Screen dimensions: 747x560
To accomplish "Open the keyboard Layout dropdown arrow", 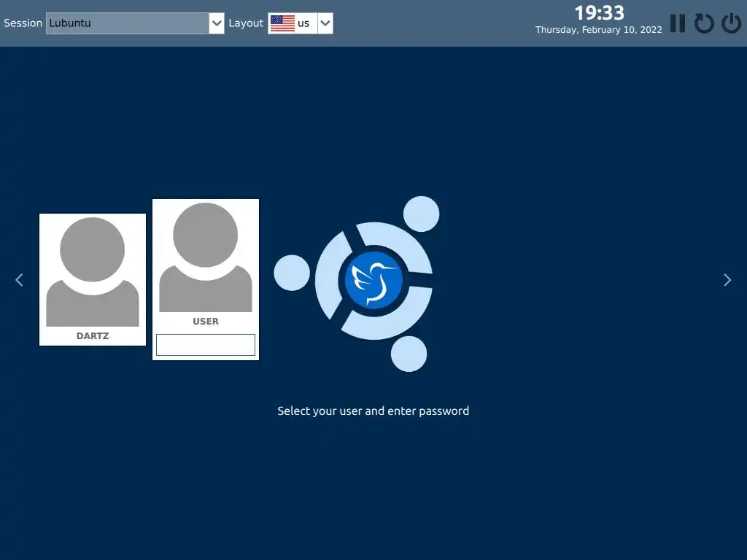I will pos(325,23).
